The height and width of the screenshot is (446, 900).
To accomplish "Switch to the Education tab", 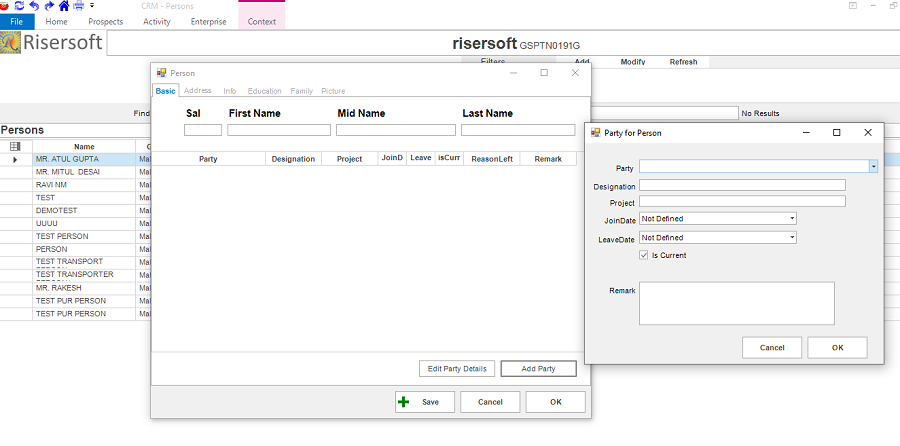I will [265, 91].
